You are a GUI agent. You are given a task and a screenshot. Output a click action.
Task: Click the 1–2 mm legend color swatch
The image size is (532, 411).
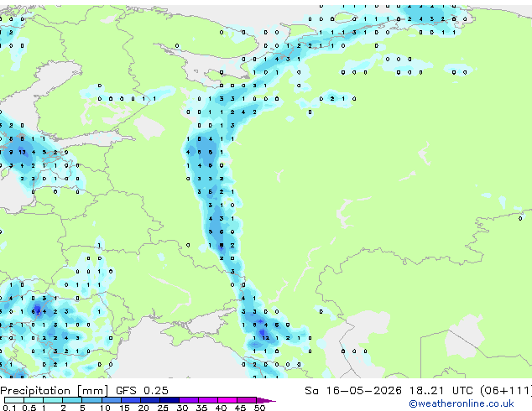click(53, 400)
